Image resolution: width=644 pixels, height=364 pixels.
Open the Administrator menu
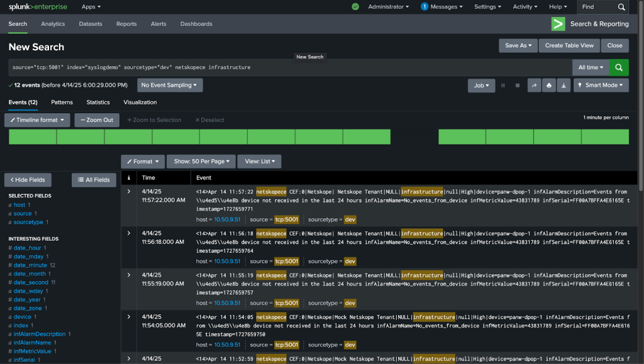click(x=388, y=6)
